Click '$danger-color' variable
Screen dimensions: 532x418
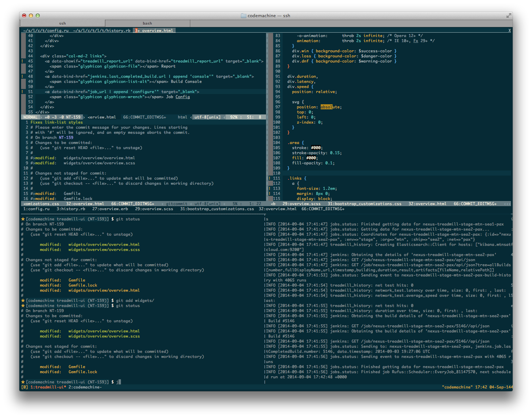tap(376, 56)
